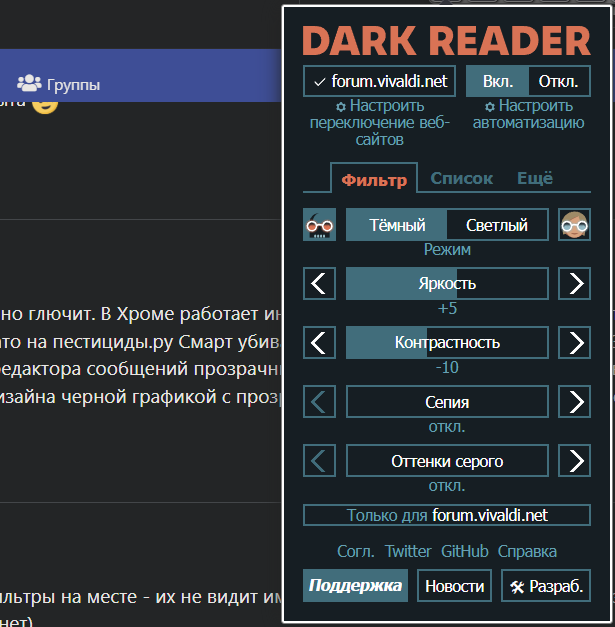The width and height of the screenshot is (615, 627).
Task: Increase contrast with the right arrow
Action: [x=574, y=343]
